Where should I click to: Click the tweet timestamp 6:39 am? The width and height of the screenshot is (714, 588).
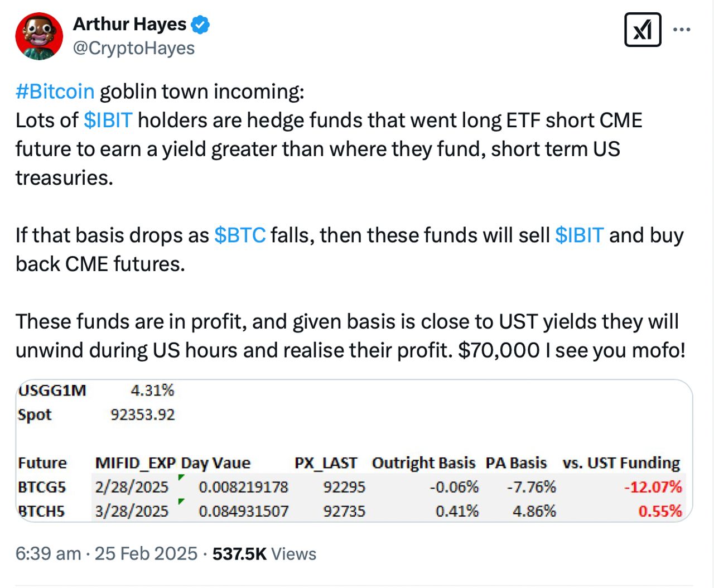[48, 553]
